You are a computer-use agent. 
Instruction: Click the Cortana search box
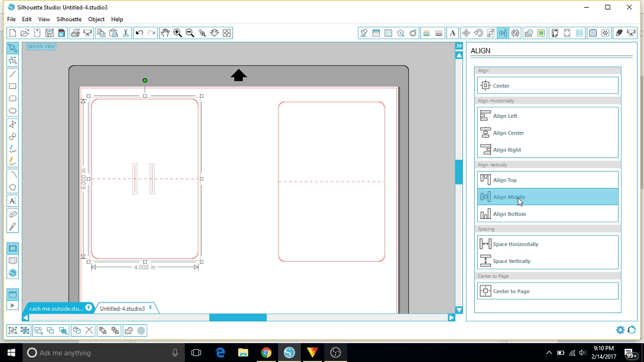[x=103, y=353]
